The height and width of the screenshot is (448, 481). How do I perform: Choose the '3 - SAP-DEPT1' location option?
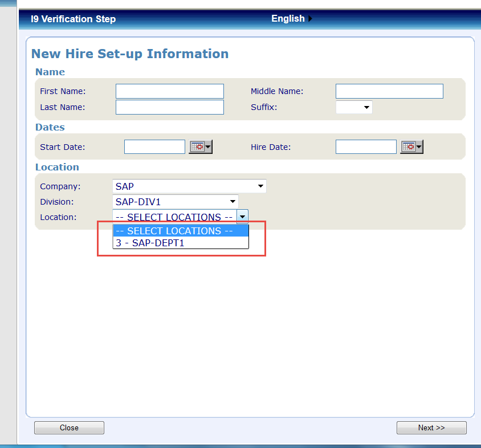click(x=181, y=243)
